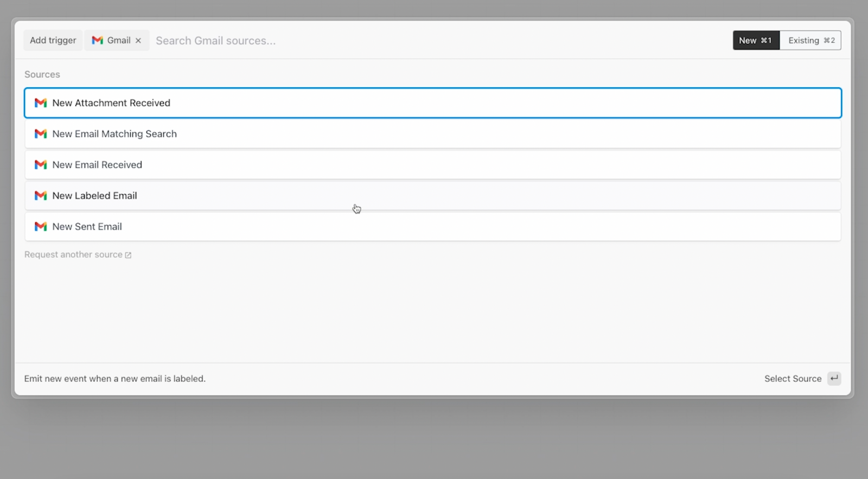
Task: Pick the New Email Received source
Action: (x=433, y=165)
